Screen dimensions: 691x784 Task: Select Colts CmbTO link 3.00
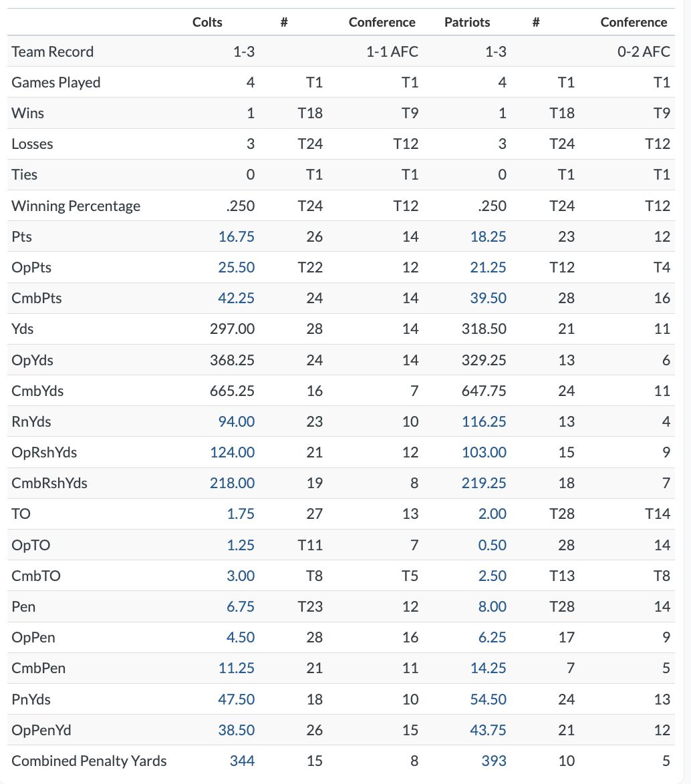(241, 576)
